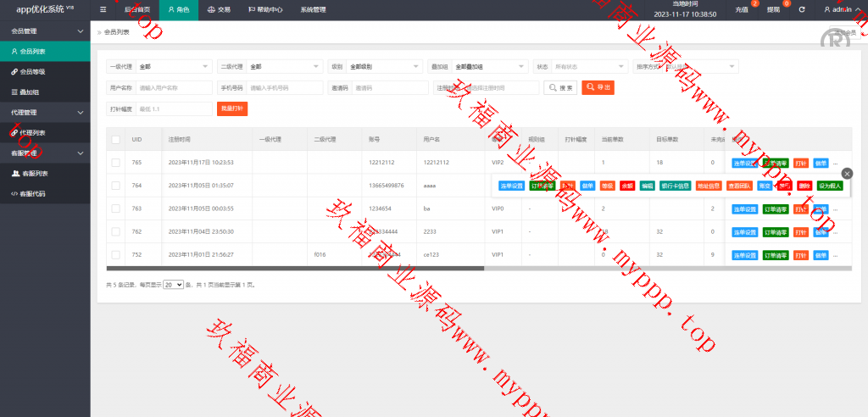
Task: Open the 一级代理 dropdown filter
Action: [x=174, y=66]
